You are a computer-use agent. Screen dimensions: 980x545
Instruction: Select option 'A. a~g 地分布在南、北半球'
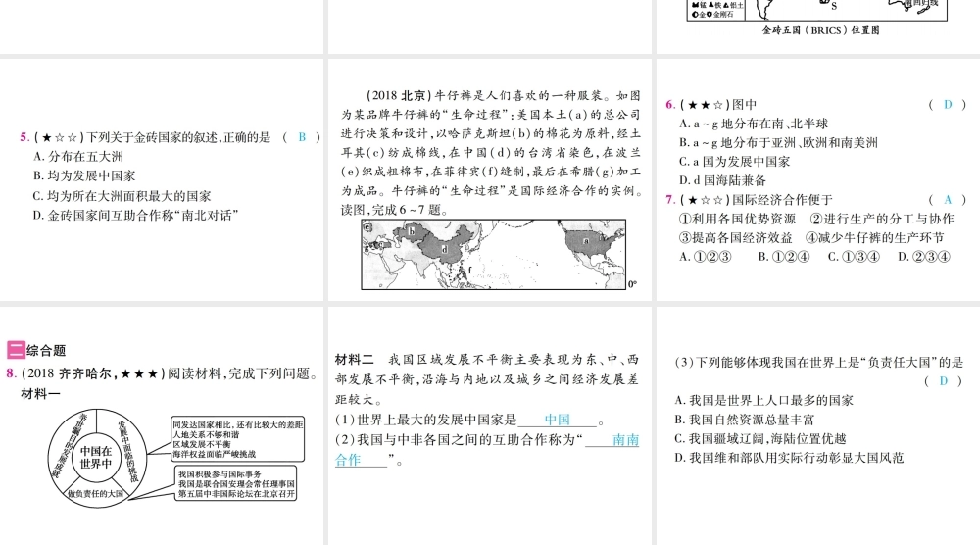(754, 124)
